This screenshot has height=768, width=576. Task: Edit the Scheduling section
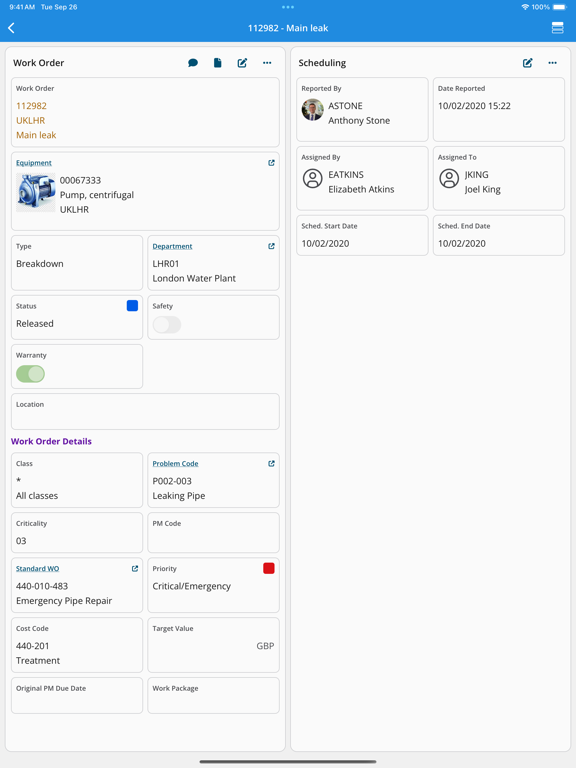tap(528, 63)
